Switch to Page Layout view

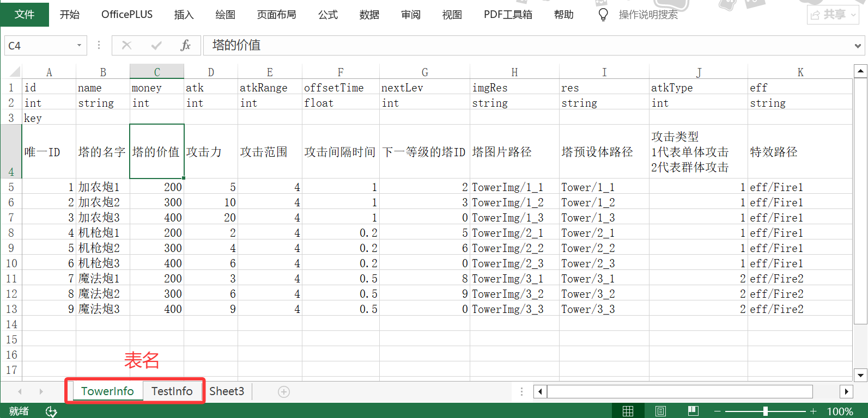[660, 411]
